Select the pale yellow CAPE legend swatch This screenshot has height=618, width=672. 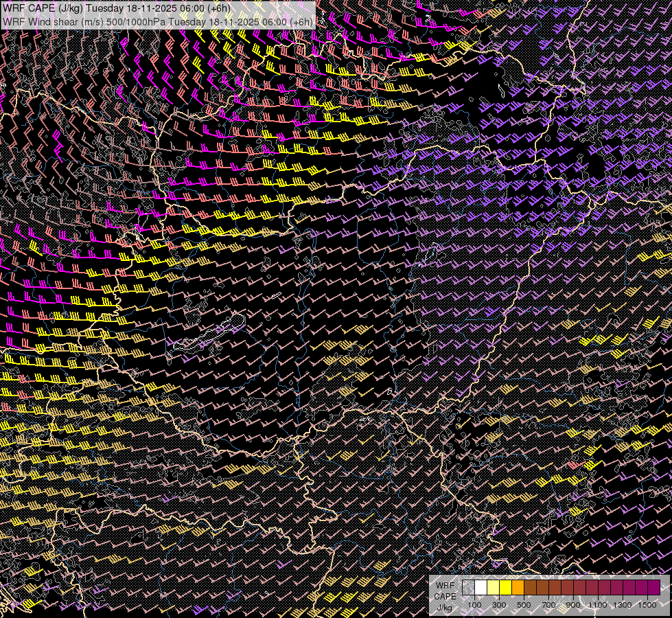494,588
